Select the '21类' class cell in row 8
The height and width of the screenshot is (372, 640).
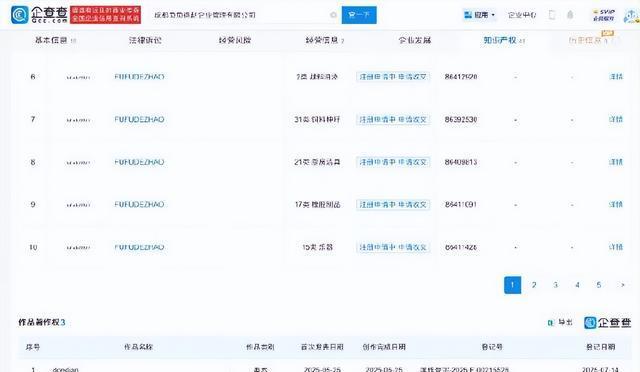pos(317,162)
